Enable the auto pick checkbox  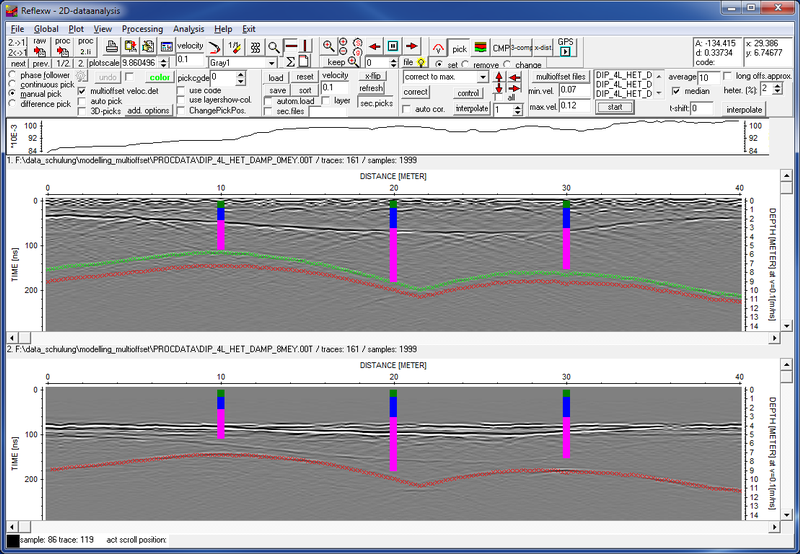point(82,101)
